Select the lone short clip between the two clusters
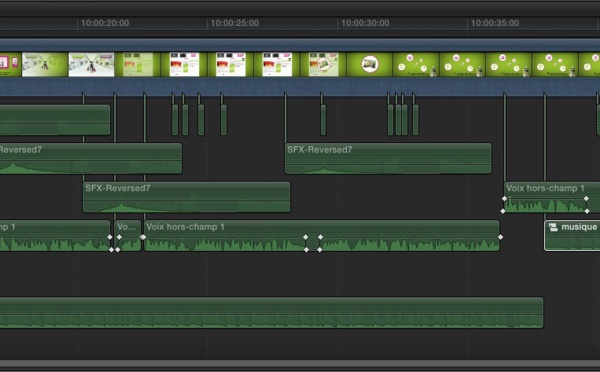Image resolution: width=600 pixels, height=372 pixels. click(323, 119)
